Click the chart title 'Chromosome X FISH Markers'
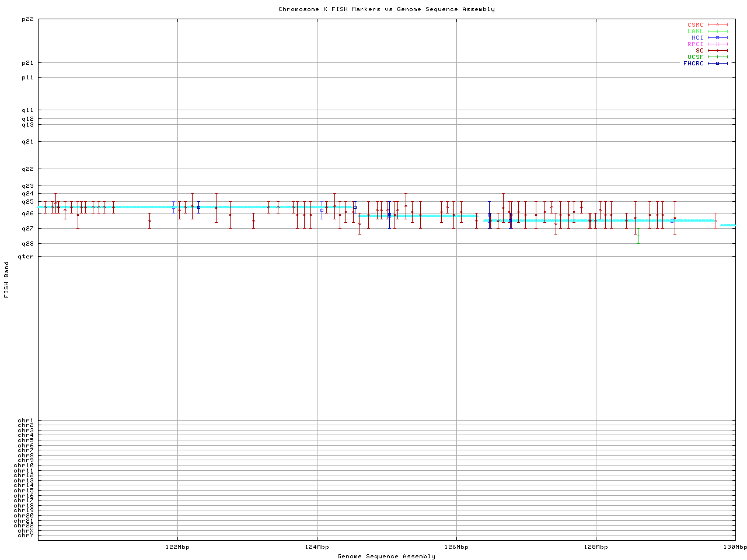Image resolution: width=747 pixels, height=560 pixels. click(x=386, y=9)
